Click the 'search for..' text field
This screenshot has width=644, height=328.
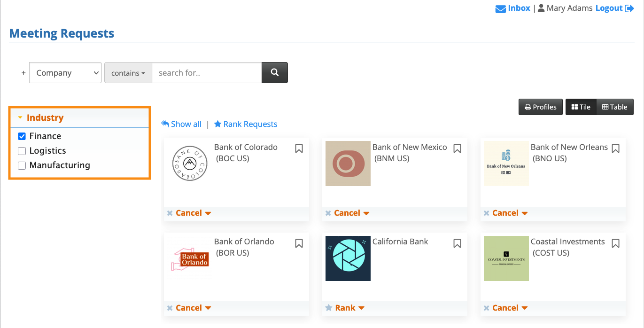click(207, 73)
